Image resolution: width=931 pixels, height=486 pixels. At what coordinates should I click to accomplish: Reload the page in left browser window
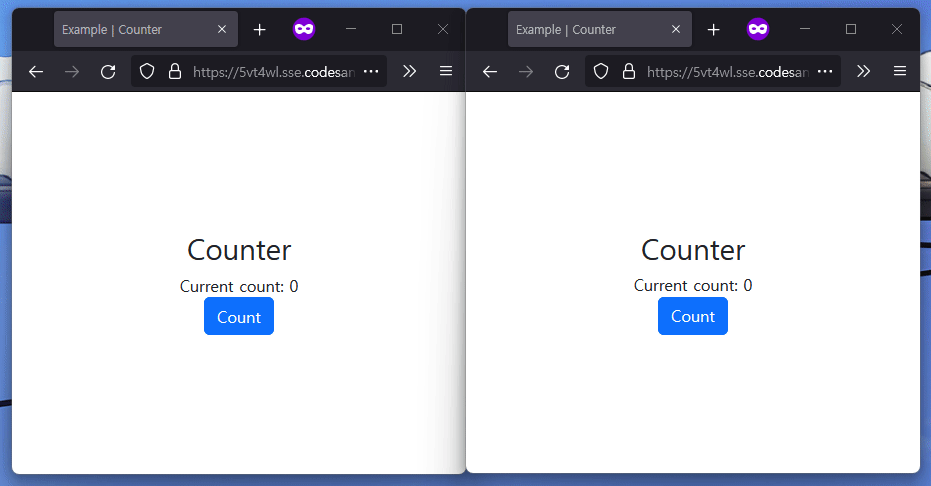(108, 72)
